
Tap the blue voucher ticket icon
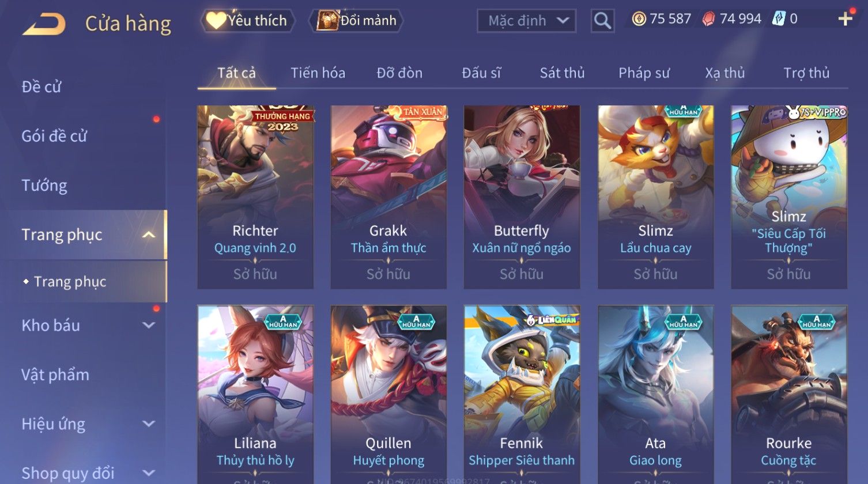[778, 19]
